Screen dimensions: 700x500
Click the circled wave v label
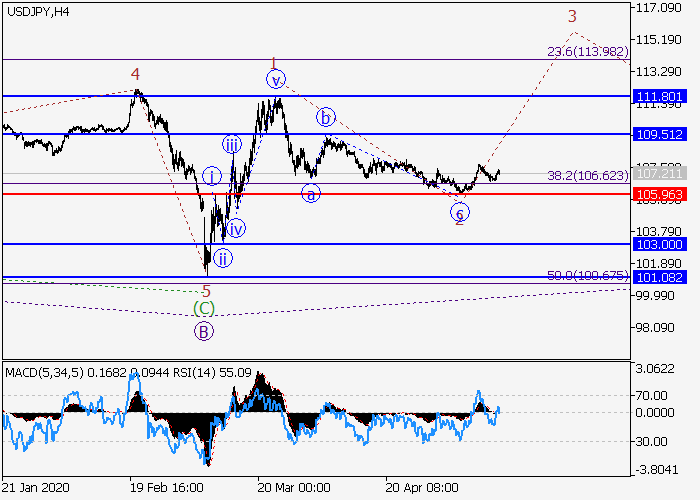(277, 79)
